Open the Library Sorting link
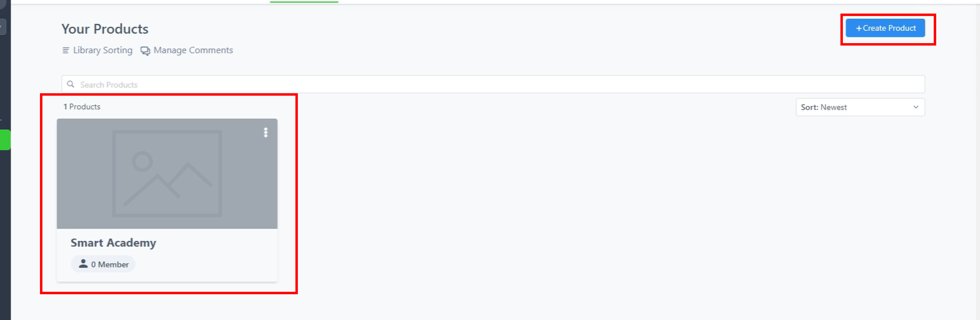 point(97,50)
